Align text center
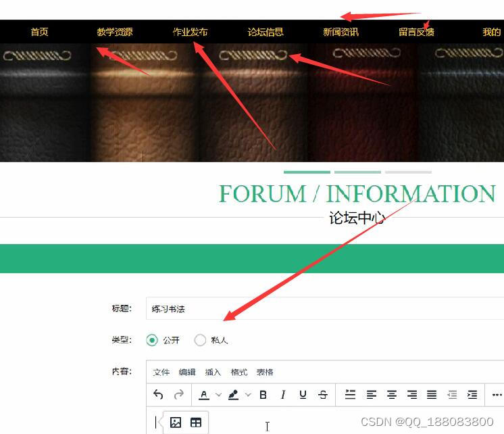The image size is (504, 434). (x=391, y=395)
